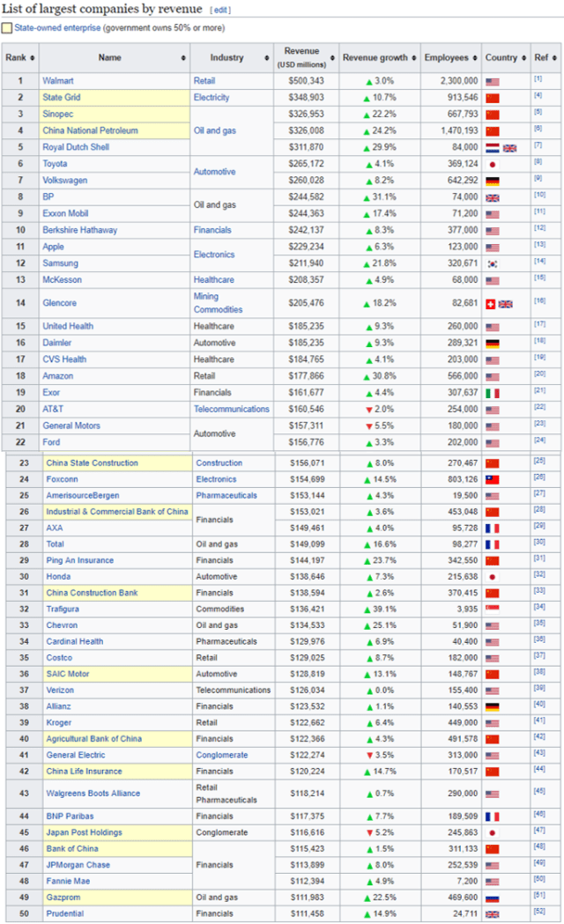Click Japan flag in Toyota row
Viewport: 564px width, 924px height.
pyautogui.click(x=492, y=165)
